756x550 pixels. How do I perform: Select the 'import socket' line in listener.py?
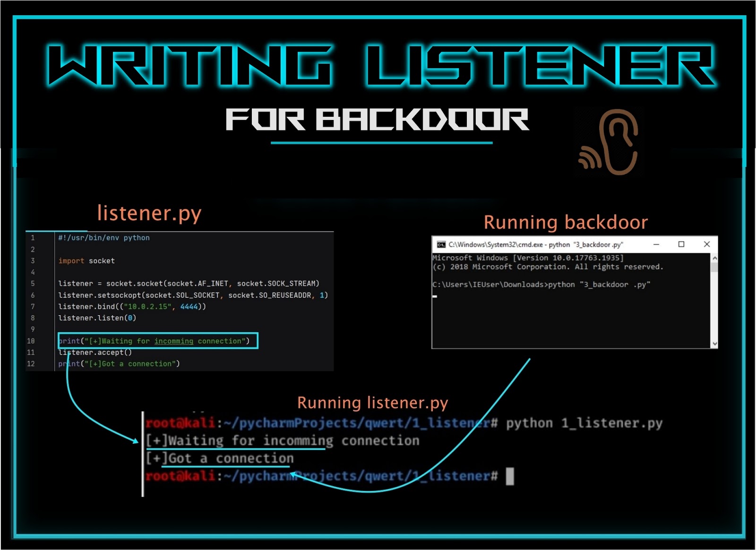pos(86,260)
